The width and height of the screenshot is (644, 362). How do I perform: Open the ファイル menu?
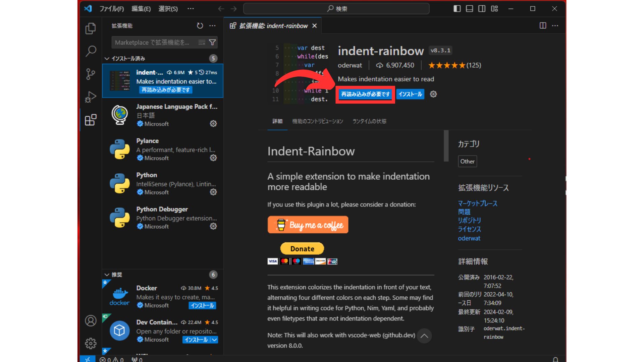click(112, 9)
